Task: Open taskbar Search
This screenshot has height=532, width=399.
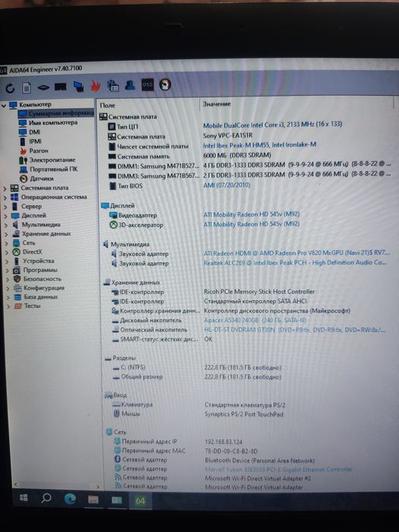Action: click(46, 498)
